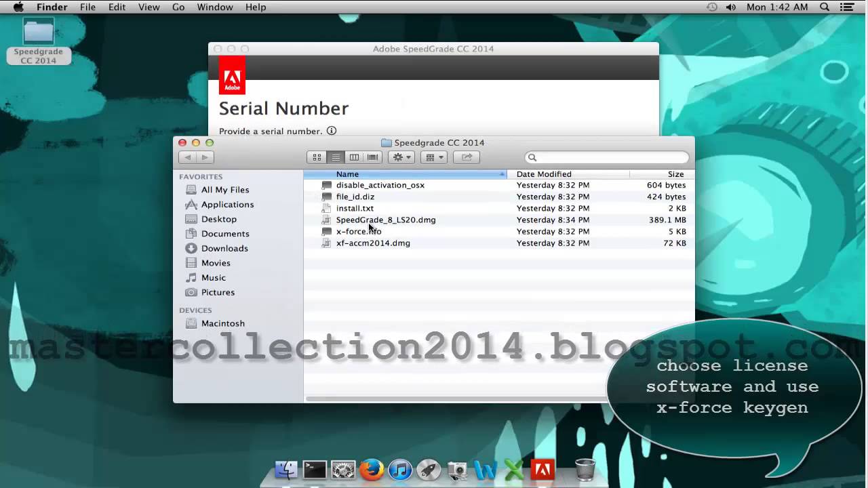Open the Finder menu in menu bar

(x=52, y=7)
